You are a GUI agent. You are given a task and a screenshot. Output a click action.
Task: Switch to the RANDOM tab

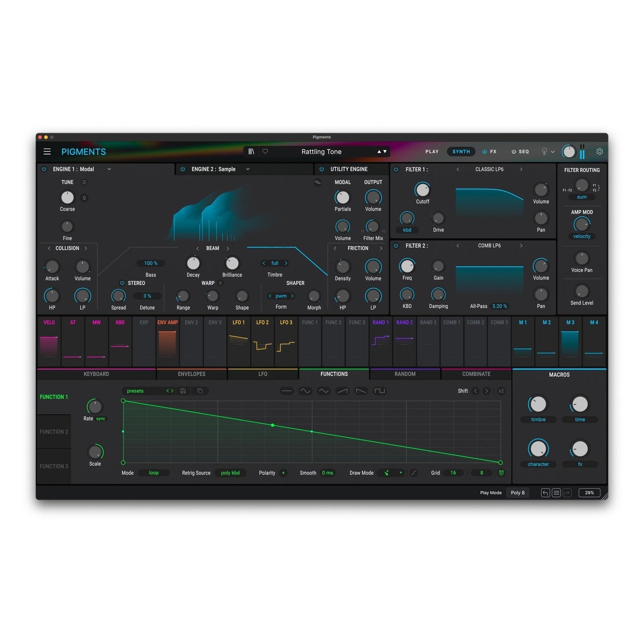coord(405,374)
